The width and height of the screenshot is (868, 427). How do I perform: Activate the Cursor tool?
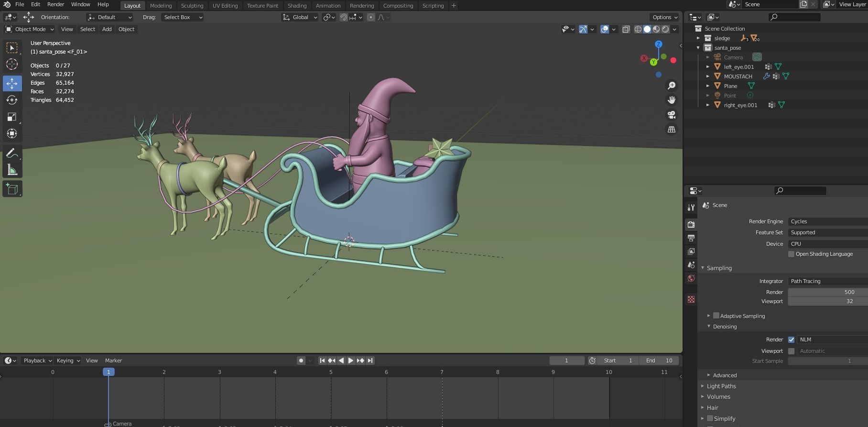click(x=12, y=64)
